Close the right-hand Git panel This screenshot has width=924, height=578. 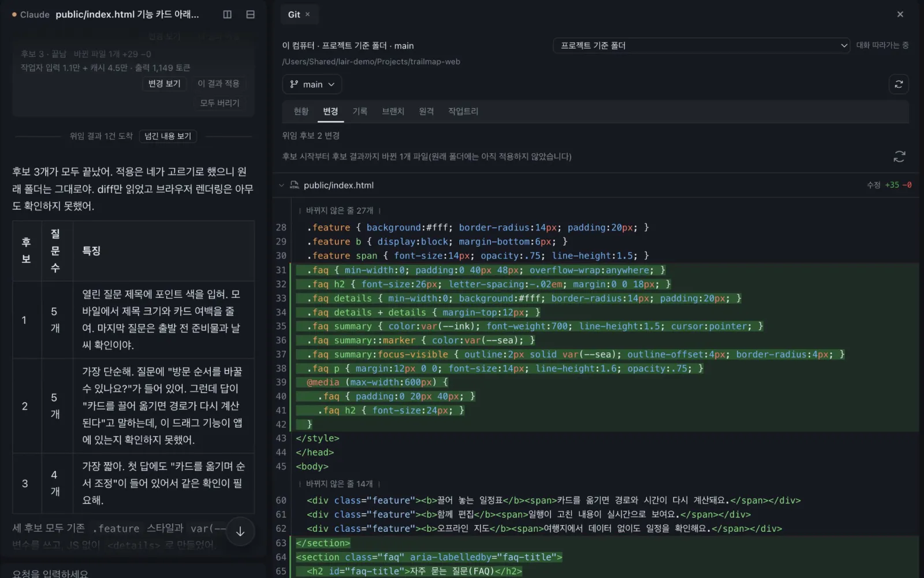[x=900, y=14]
